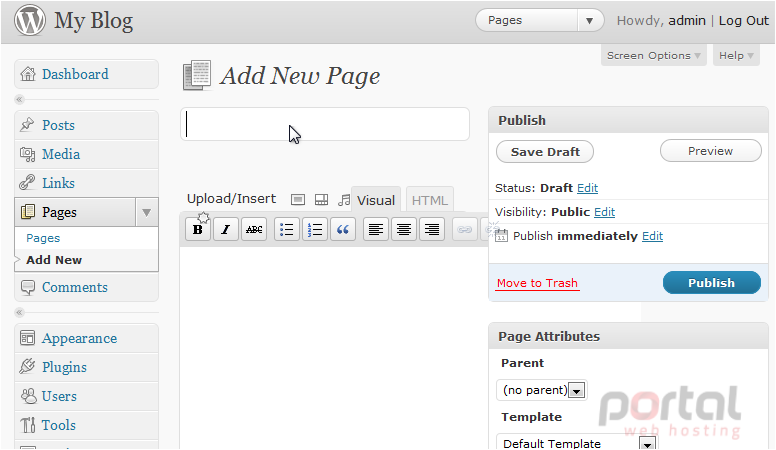The image size is (776, 450).
Task: Open the Pages submenu item
Action: pyautogui.click(x=43, y=238)
